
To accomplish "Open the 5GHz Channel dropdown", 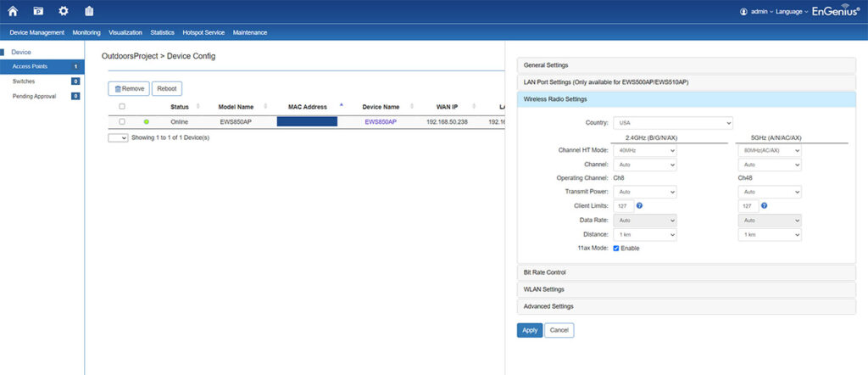I will click(770, 165).
